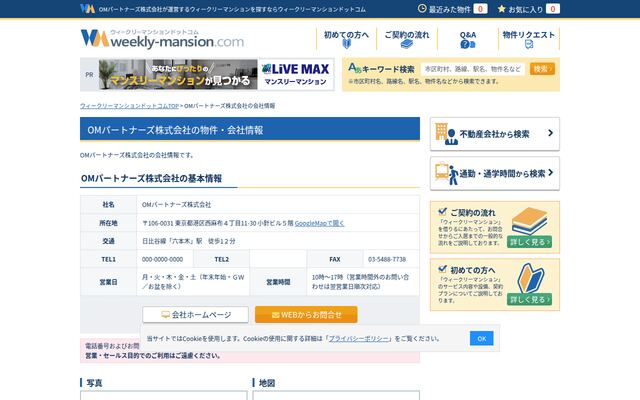640x400 pixels.
Task: Click the 10時〜17時 business hours cell
Action: (362, 282)
